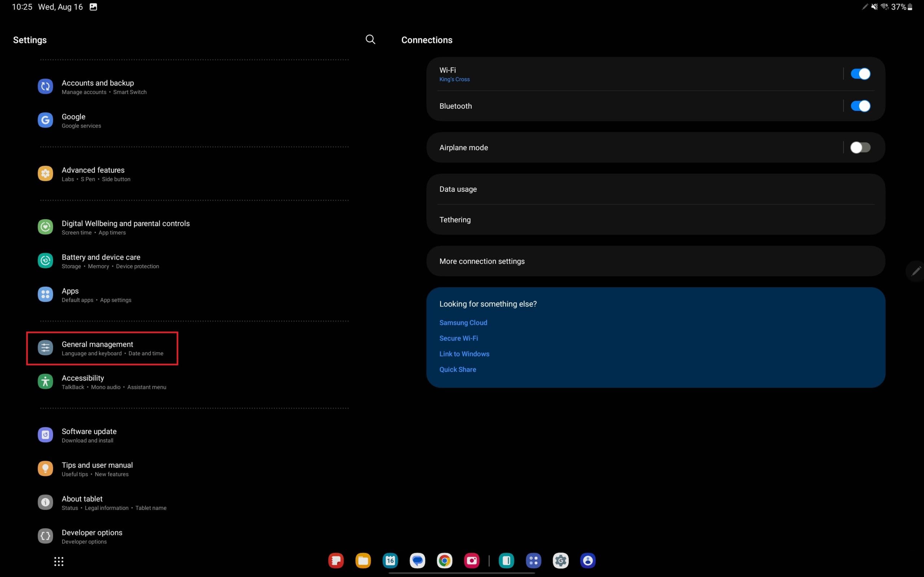
Task: Open Messages app in the taskbar
Action: [x=417, y=561]
